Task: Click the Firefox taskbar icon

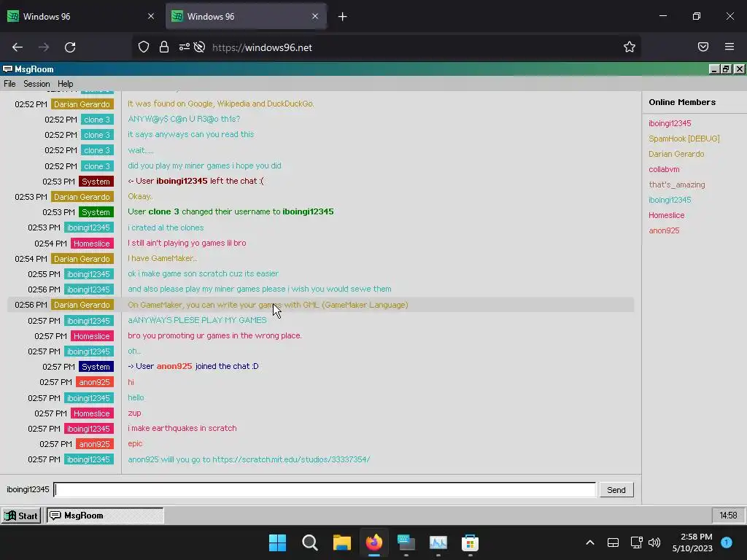Action: [x=374, y=542]
